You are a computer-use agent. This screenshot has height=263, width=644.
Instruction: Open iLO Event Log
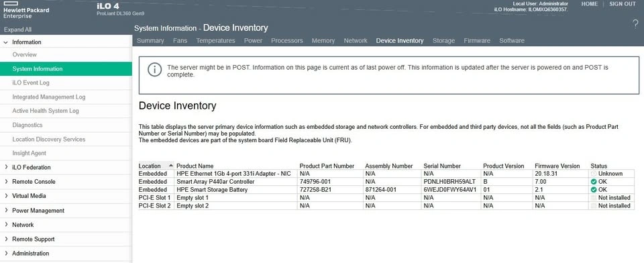click(31, 83)
